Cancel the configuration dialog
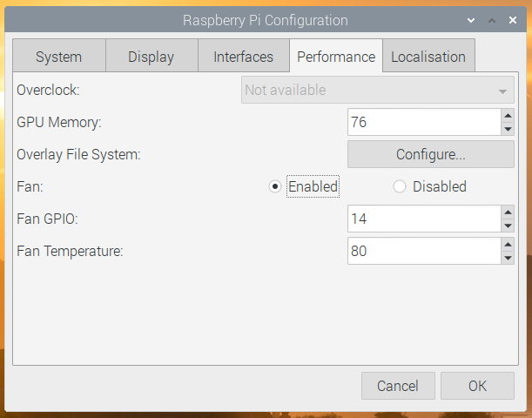 pos(397,386)
